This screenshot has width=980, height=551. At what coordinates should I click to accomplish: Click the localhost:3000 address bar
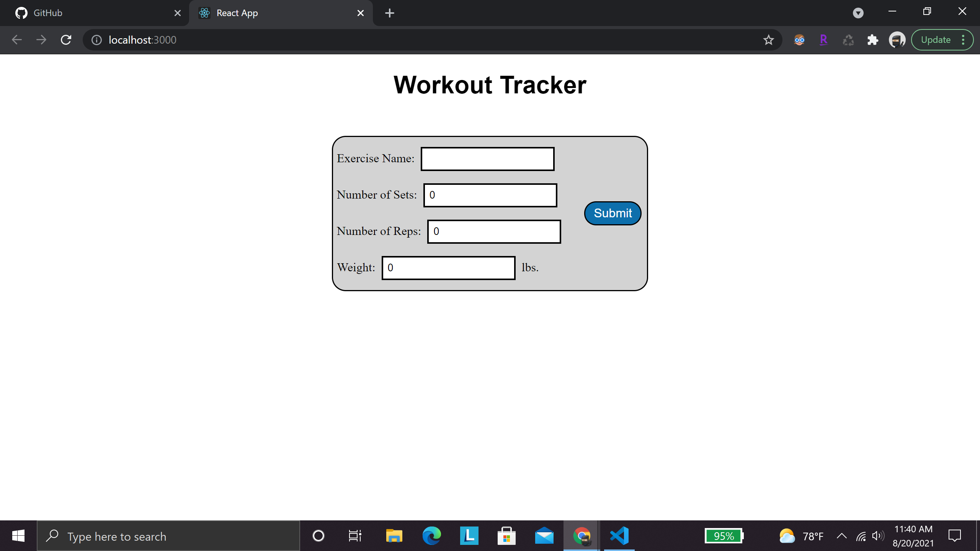pyautogui.click(x=433, y=40)
